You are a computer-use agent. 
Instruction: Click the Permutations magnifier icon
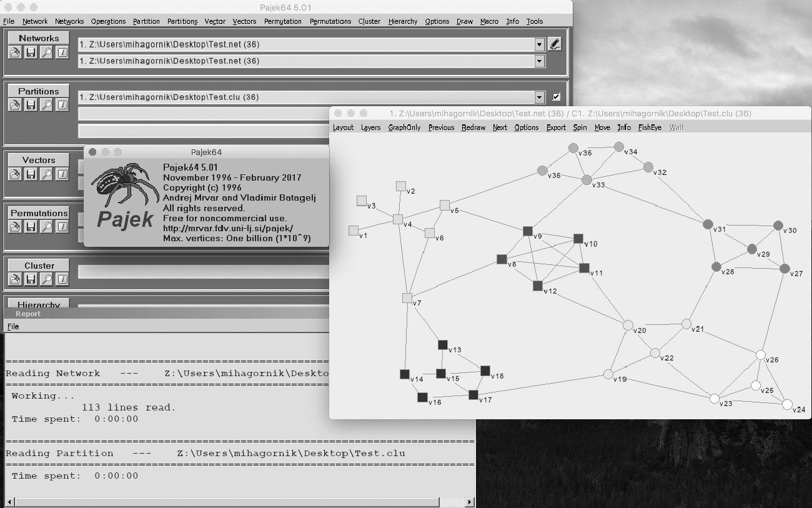tap(46, 227)
